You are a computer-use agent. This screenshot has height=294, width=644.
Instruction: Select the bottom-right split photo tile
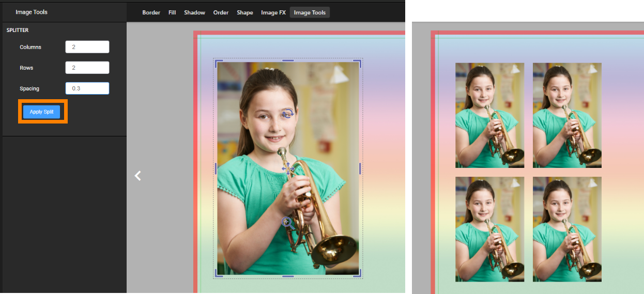(567, 229)
